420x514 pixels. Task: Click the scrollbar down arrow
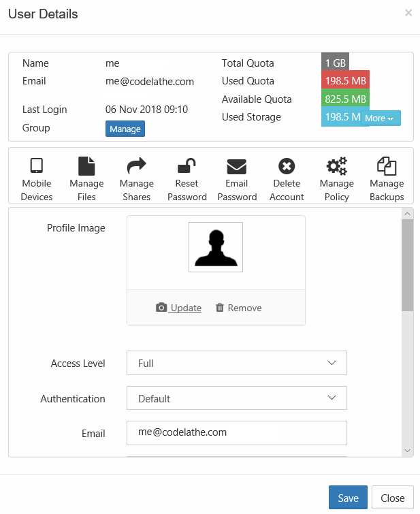coord(407,450)
